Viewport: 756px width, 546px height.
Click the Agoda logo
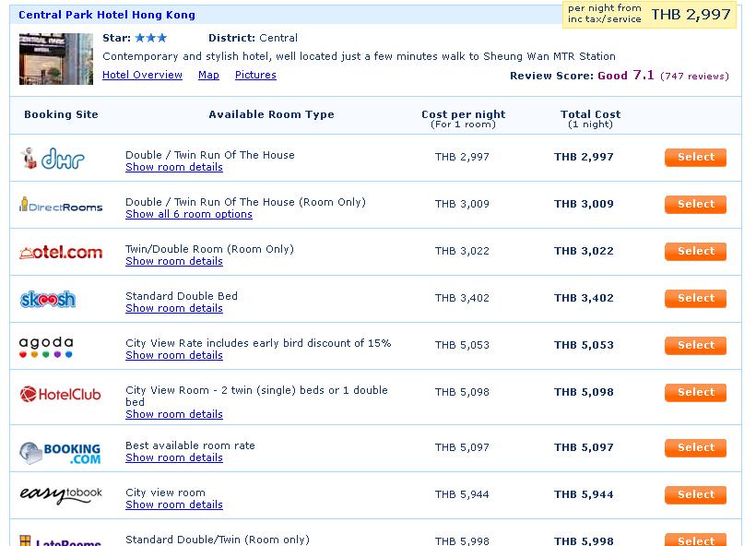[x=46, y=347]
